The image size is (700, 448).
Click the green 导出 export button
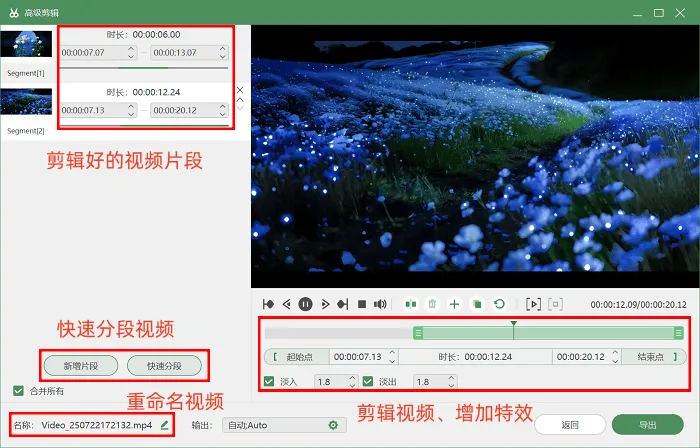pos(648,425)
